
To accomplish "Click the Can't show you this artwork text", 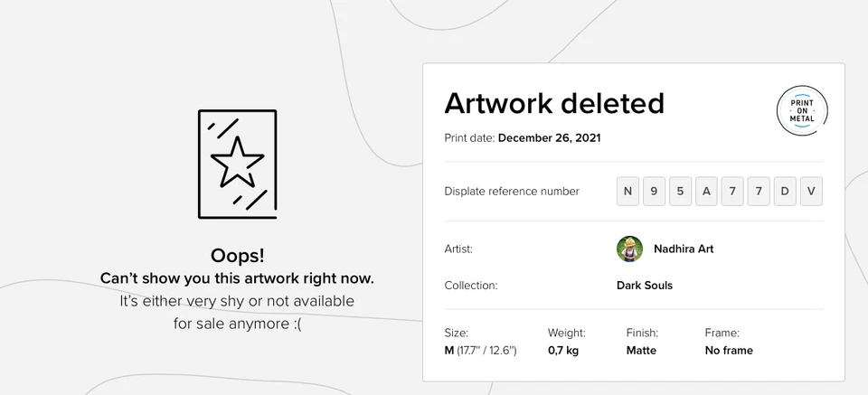I will tap(237, 277).
